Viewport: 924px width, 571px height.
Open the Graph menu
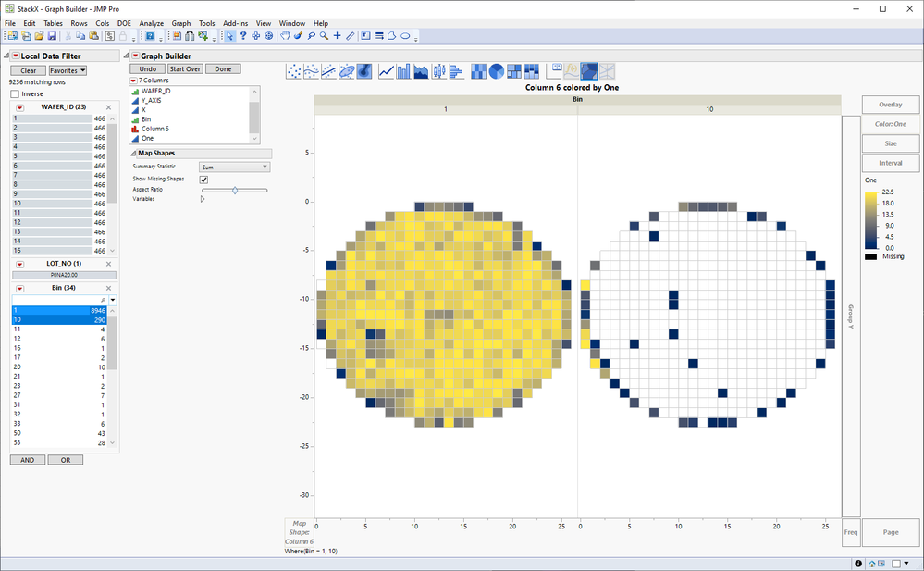point(181,23)
